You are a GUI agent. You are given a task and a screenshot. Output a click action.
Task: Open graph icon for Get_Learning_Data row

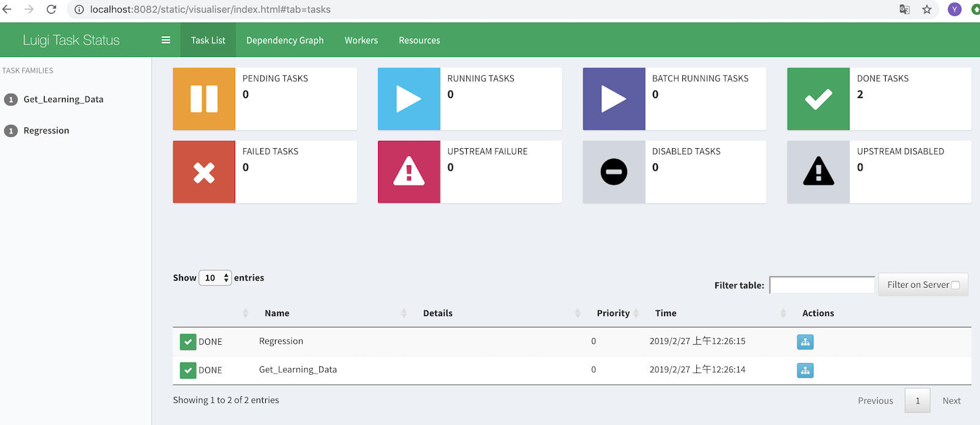805,370
